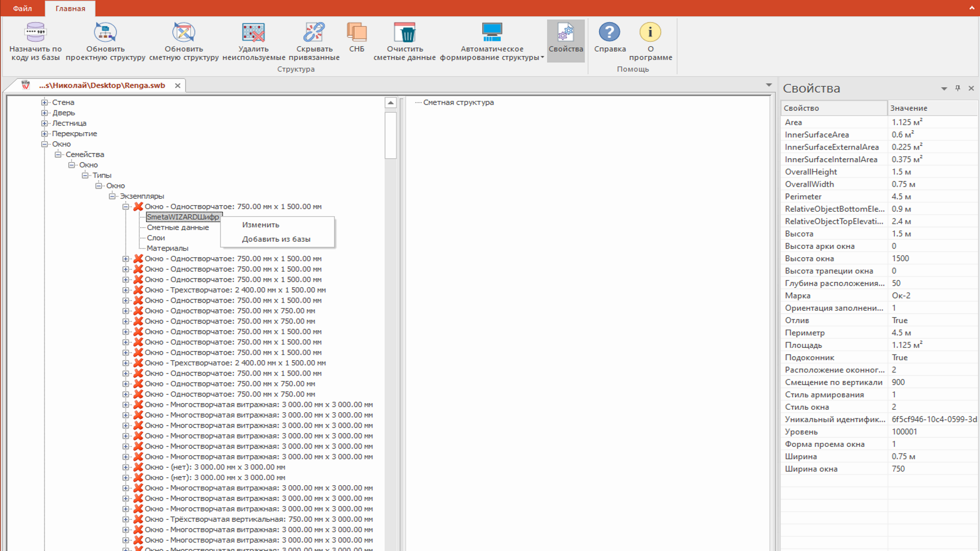Pin the Свойства panel

click(x=958, y=88)
